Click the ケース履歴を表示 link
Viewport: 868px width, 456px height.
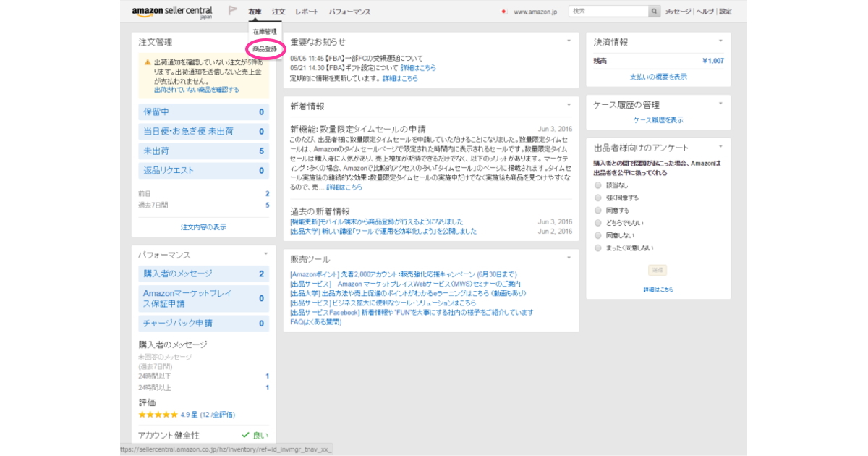658,120
